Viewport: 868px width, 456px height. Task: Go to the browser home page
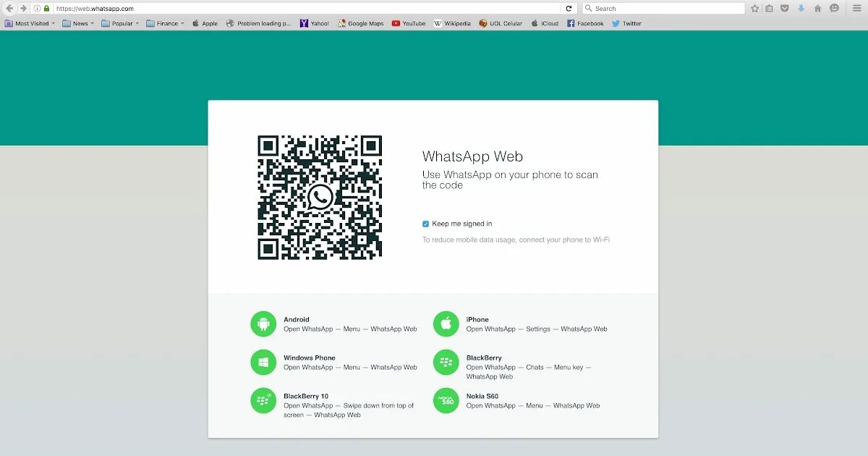[817, 8]
